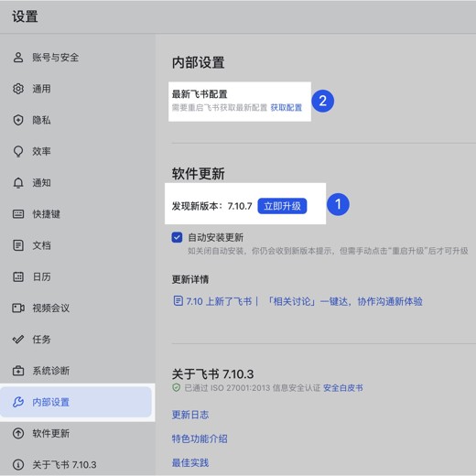Click the System diagnostics medkit icon
Screen dimensions: 476x476
click(x=18, y=371)
